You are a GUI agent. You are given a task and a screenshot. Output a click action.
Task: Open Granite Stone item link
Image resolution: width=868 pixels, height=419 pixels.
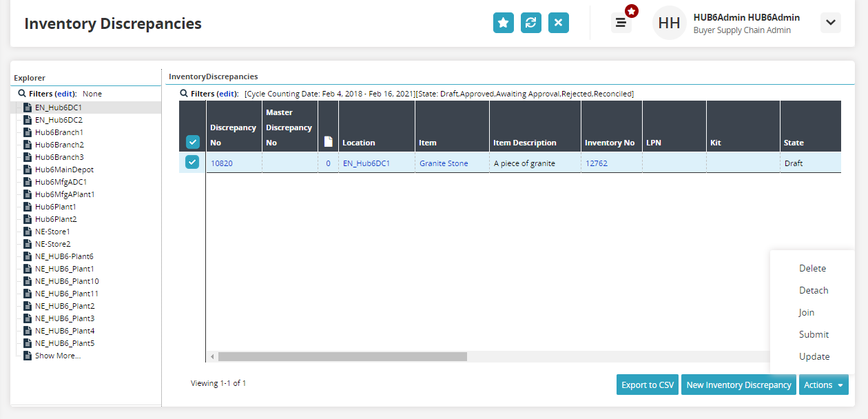coord(444,163)
